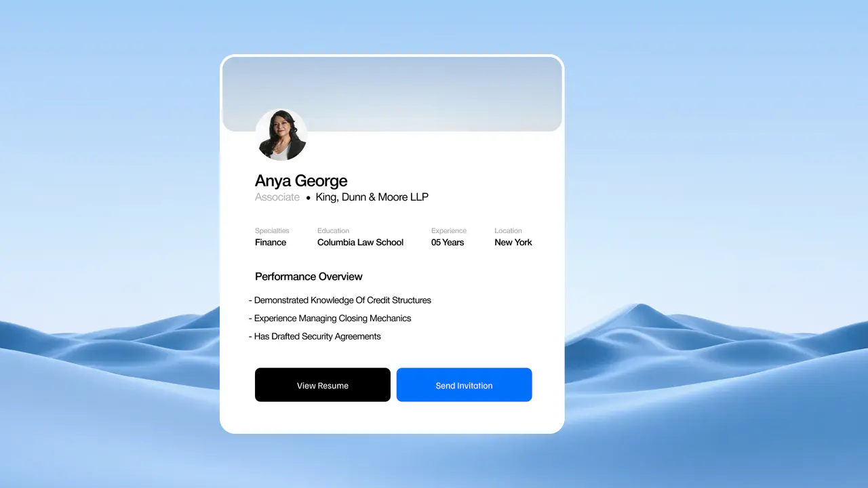This screenshot has height=488, width=868.
Task: Click Columbia Law School education value
Action: point(360,243)
